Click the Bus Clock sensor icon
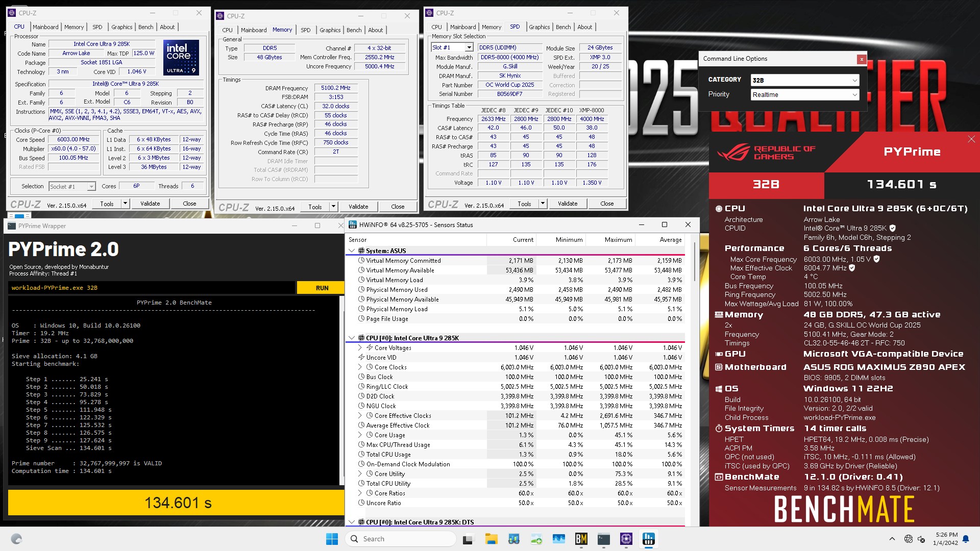The image size is (980, 551). pos(361,377)
